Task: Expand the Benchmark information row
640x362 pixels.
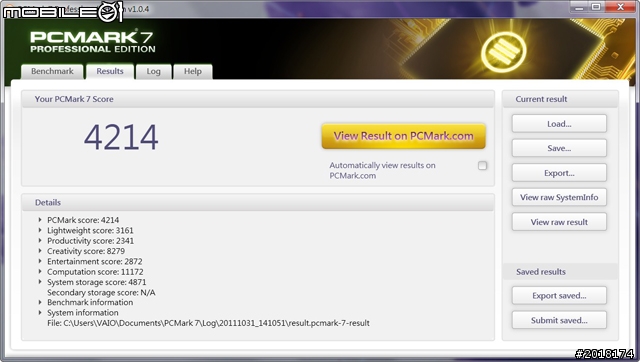Action: coord(40,302)
